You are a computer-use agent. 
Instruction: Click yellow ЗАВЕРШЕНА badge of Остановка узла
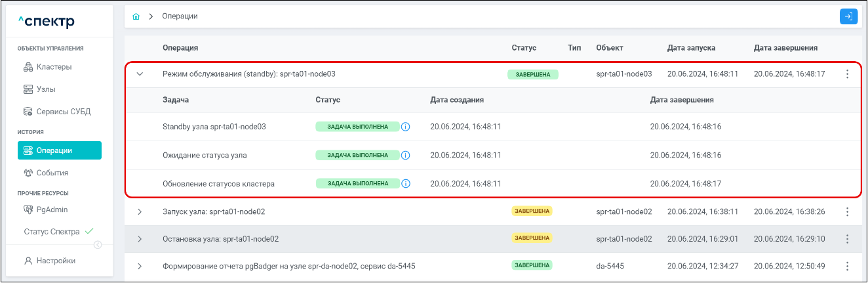pyautogui.click(x=532, y=238)
